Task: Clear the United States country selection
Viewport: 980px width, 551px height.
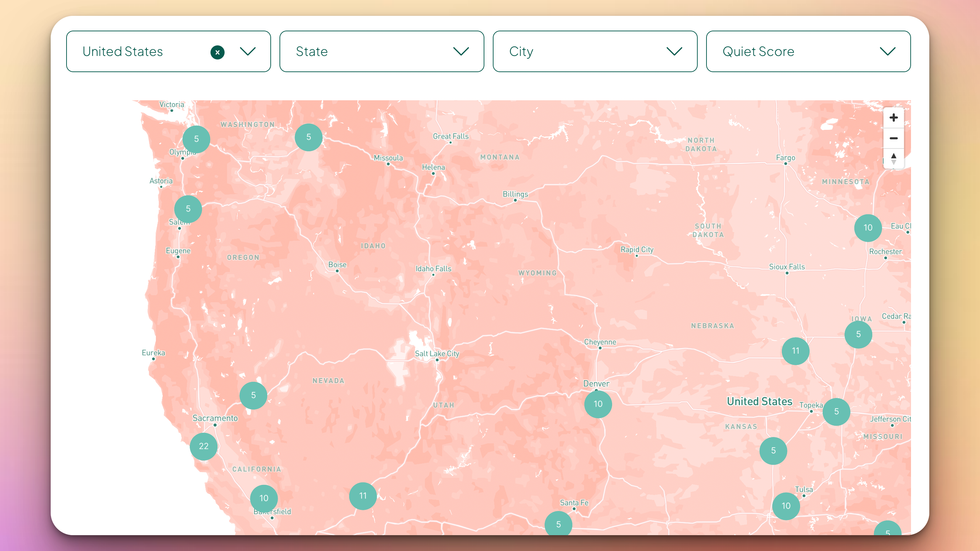Action: click(x=217, y=52)
